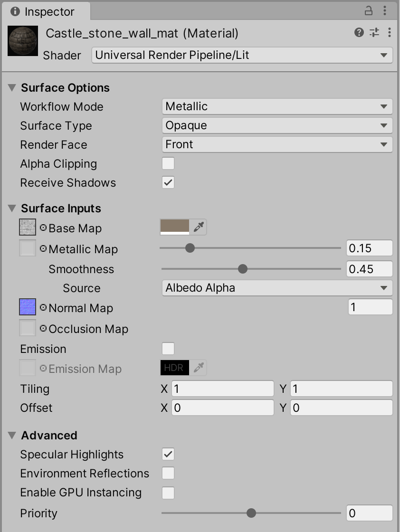The image size is (400, 532).
Task: Click the Base Map color eyedropper
Action: click(x=199, y=228)
